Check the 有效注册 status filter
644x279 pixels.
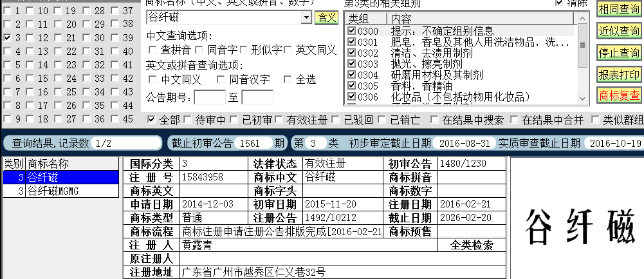(x=279, y=120)
